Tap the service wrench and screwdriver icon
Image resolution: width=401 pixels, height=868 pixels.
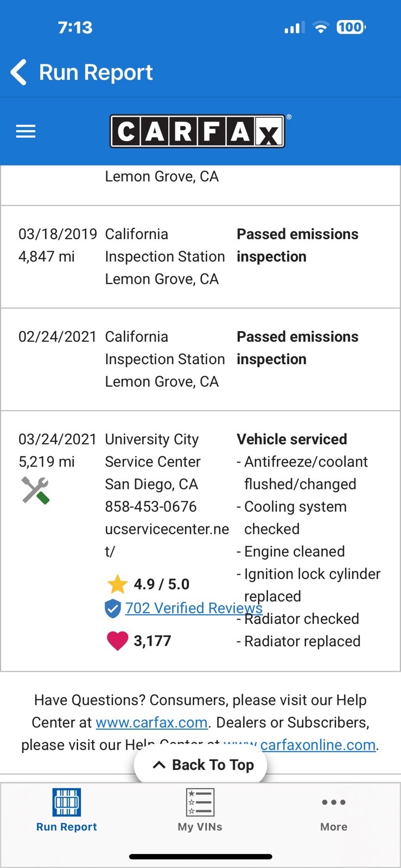click(x=35, y=490)
